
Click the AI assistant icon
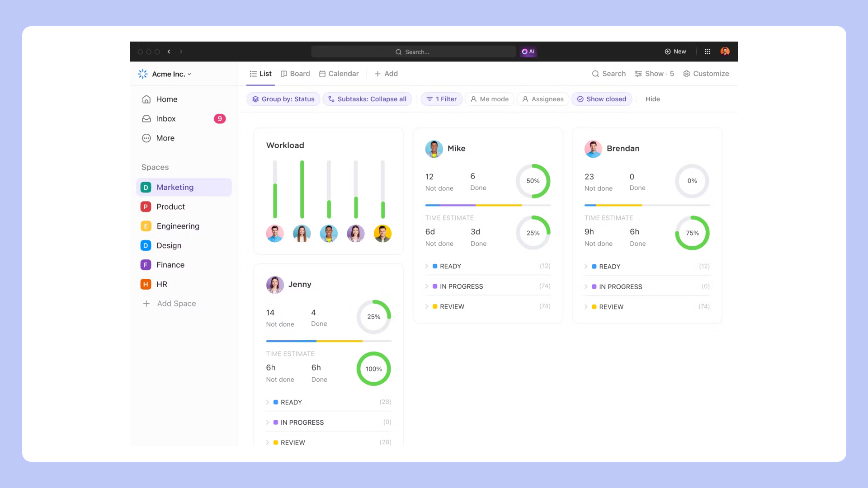click(x=528, y=52)
